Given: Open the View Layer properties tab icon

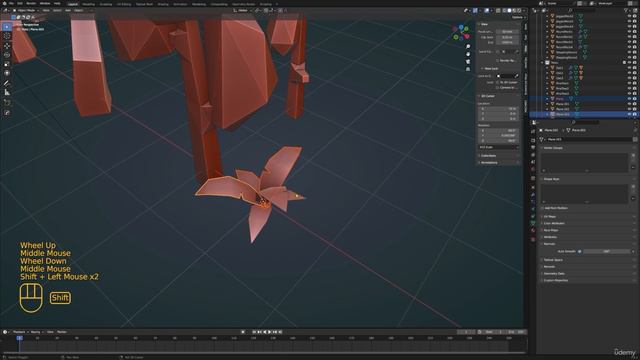Looking at the screenshot, I should (x=533, y=155).
